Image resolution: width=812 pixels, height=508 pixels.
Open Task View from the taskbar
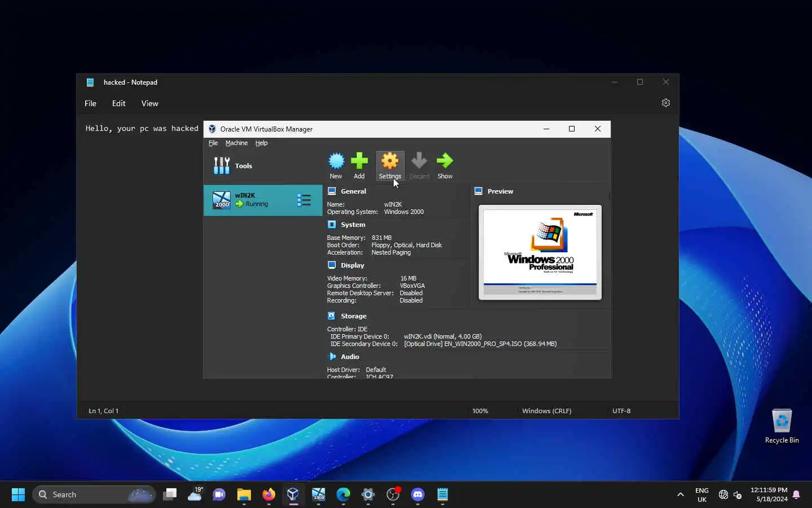(x=170, y=494)
